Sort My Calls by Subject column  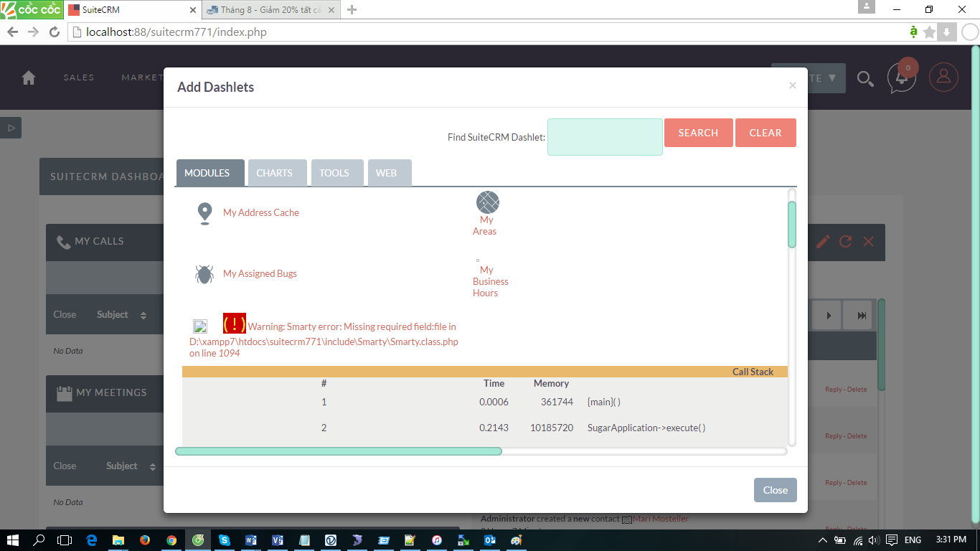click(x=113, y=315)
